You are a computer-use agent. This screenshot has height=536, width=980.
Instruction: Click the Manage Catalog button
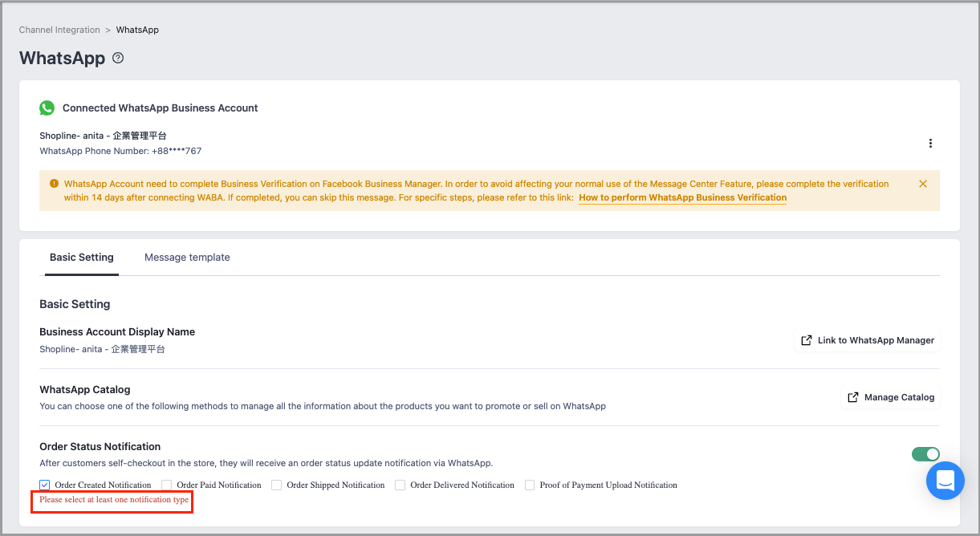pyautogui.click(x=890, y=397)
